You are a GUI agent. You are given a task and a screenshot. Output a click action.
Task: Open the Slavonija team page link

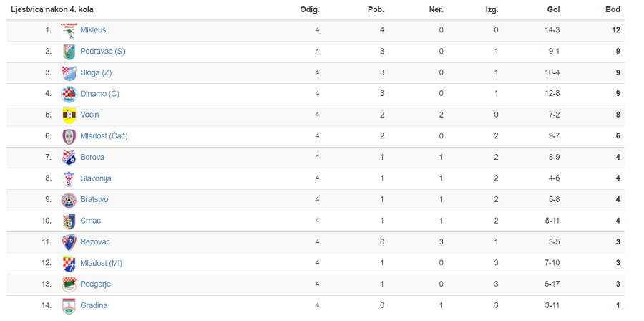(96, 178)
